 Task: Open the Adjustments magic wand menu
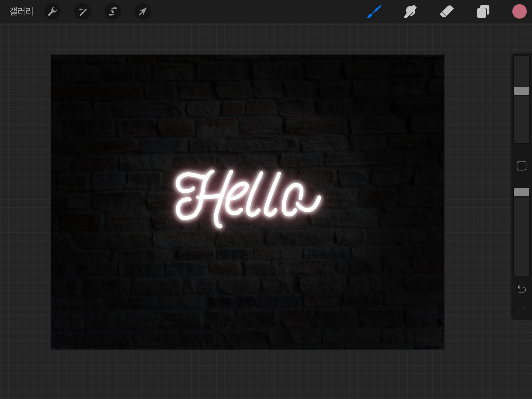click(x=83, y=12)
